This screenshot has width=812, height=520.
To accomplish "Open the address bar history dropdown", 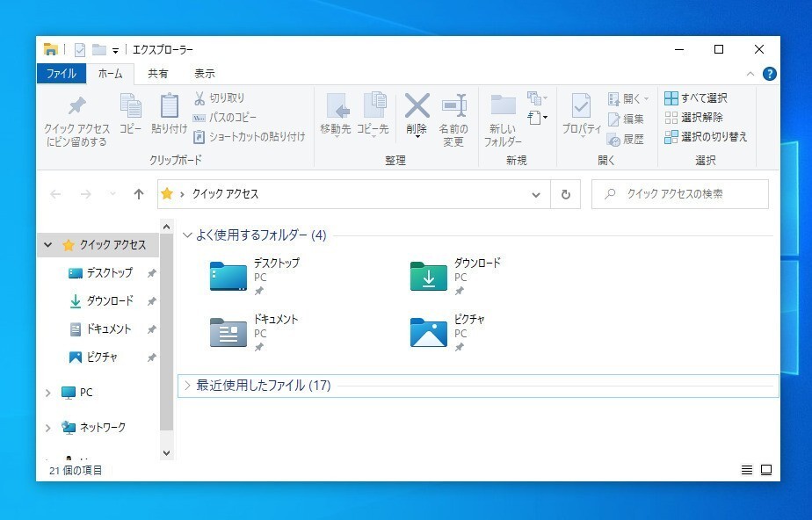I will coord(536,194).
